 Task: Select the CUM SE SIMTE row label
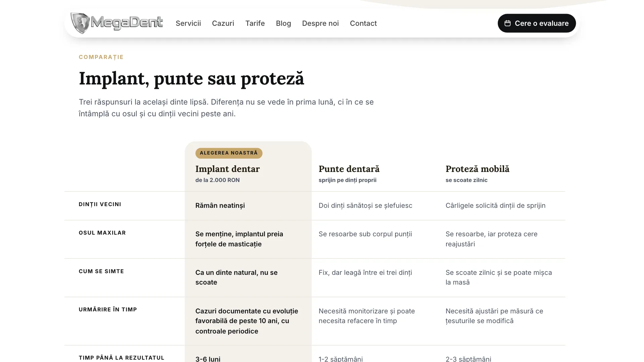point(101,271)
